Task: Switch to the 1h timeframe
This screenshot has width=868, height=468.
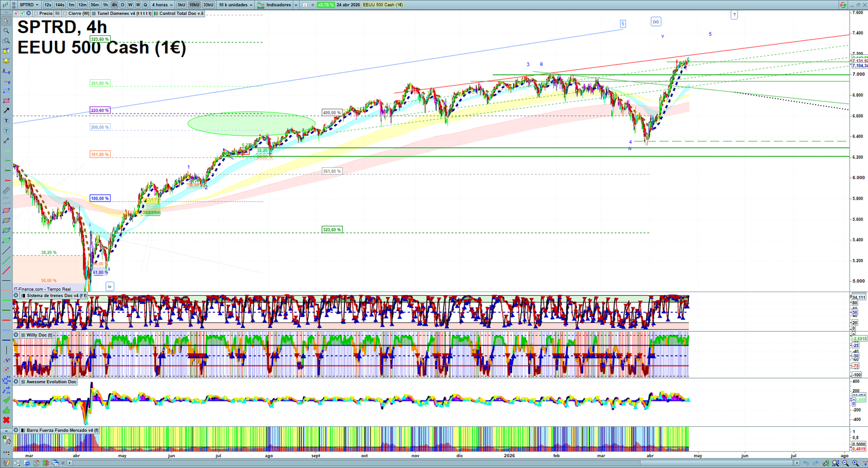Action: coord(105,5)
